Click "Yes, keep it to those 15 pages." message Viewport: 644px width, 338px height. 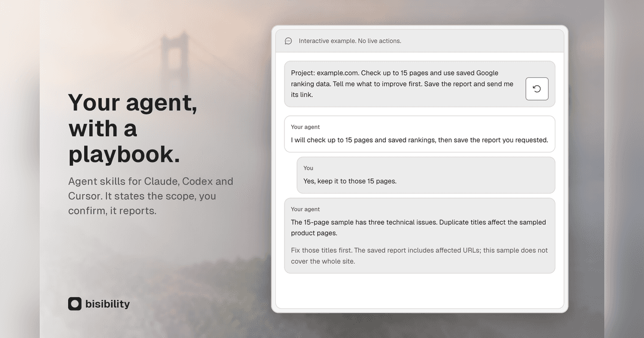(350, 181)
